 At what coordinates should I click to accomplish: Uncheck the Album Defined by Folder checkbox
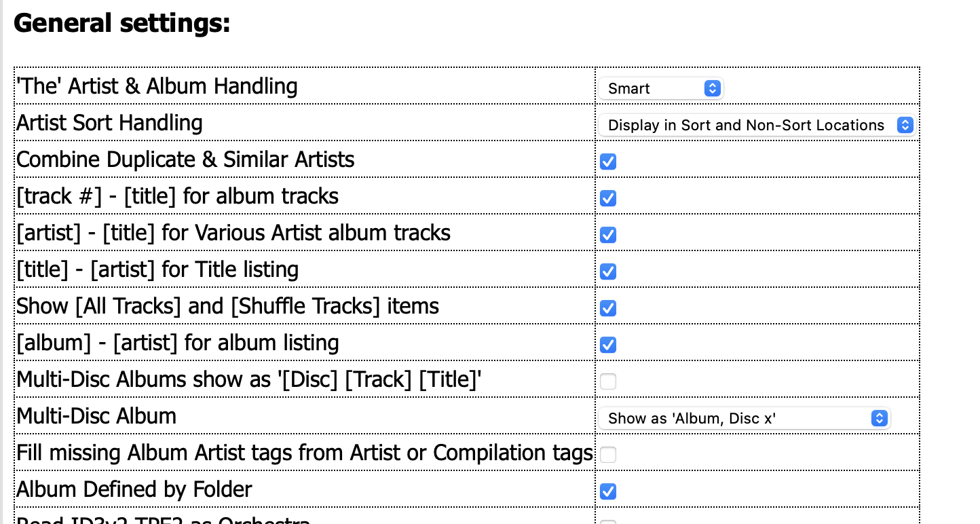(608, 491)
